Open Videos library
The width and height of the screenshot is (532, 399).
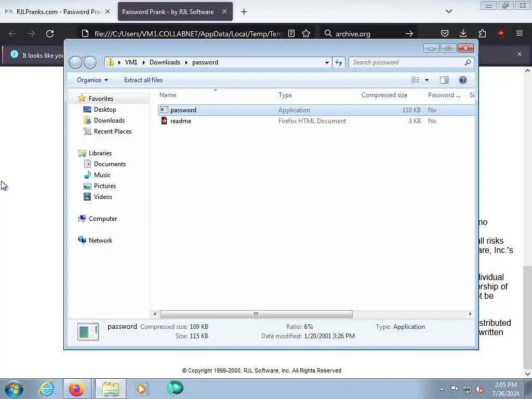(103, 197)
